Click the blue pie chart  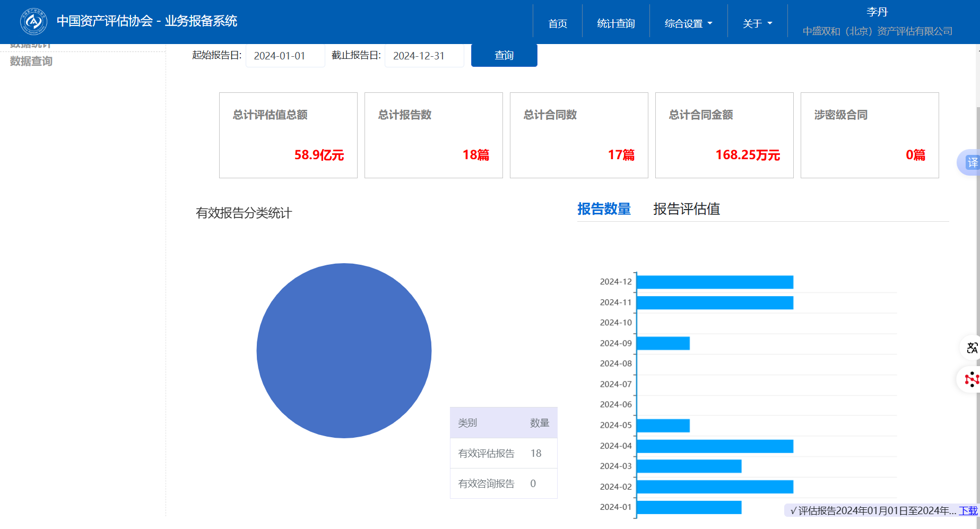tap(344, 351)
